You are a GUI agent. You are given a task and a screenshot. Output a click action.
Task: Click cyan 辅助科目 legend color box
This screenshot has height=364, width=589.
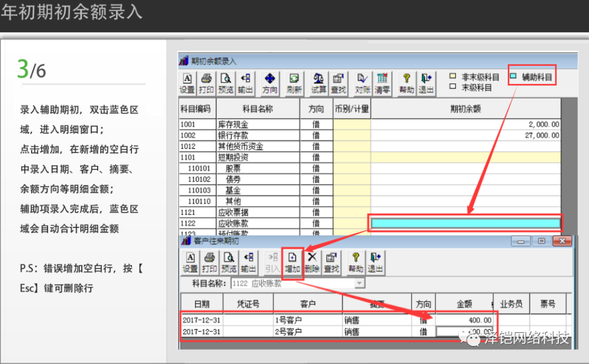513,77
